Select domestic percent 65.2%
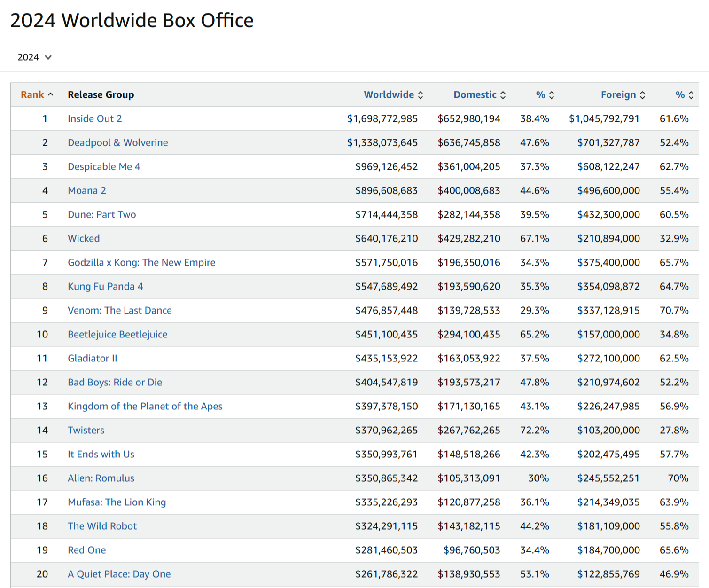This screenshot has width=709, height=588. 535,334
